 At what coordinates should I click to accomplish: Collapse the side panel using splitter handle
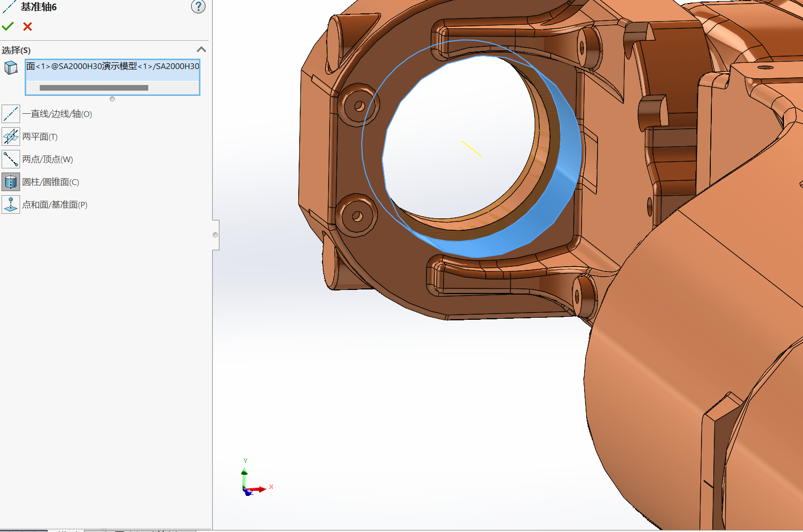tap(215, 235)
